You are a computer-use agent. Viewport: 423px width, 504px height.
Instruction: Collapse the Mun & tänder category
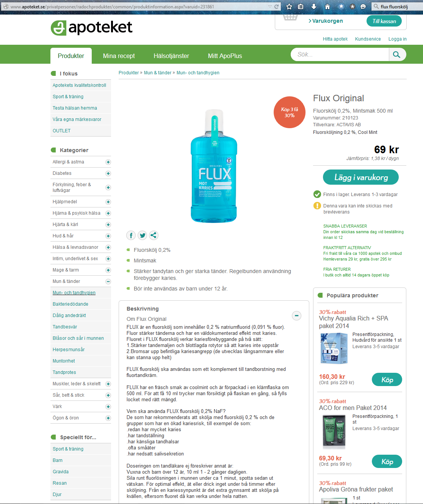point(108,281)
